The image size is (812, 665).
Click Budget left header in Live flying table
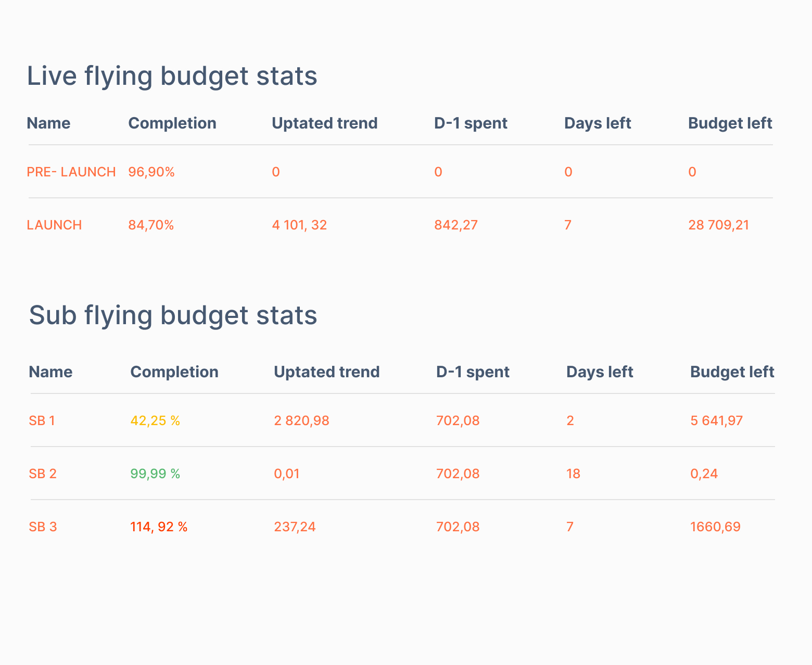pos(730,123)
